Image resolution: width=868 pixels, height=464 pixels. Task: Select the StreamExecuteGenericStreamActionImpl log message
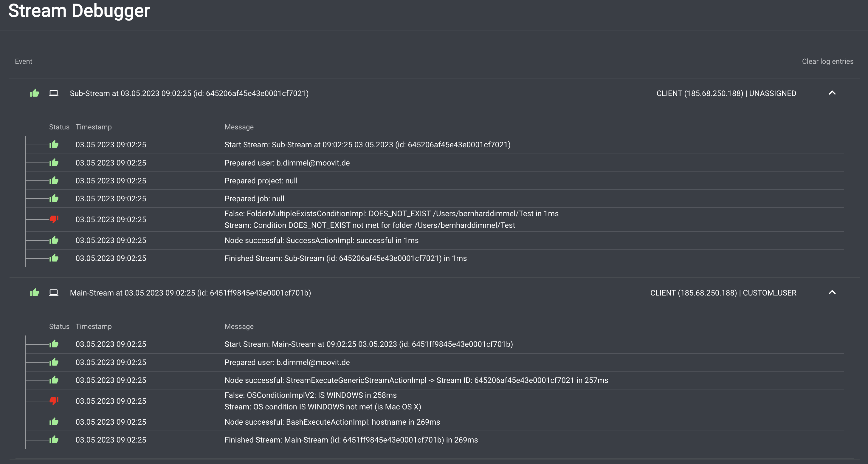point(416,381)
